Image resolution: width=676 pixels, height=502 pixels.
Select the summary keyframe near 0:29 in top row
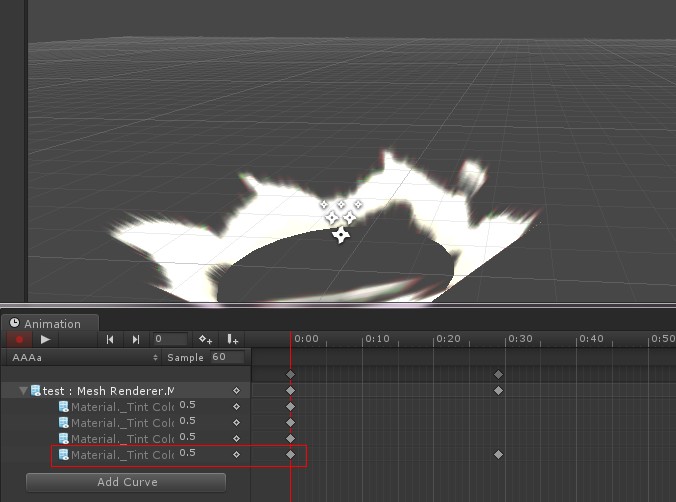coord(498,374)
